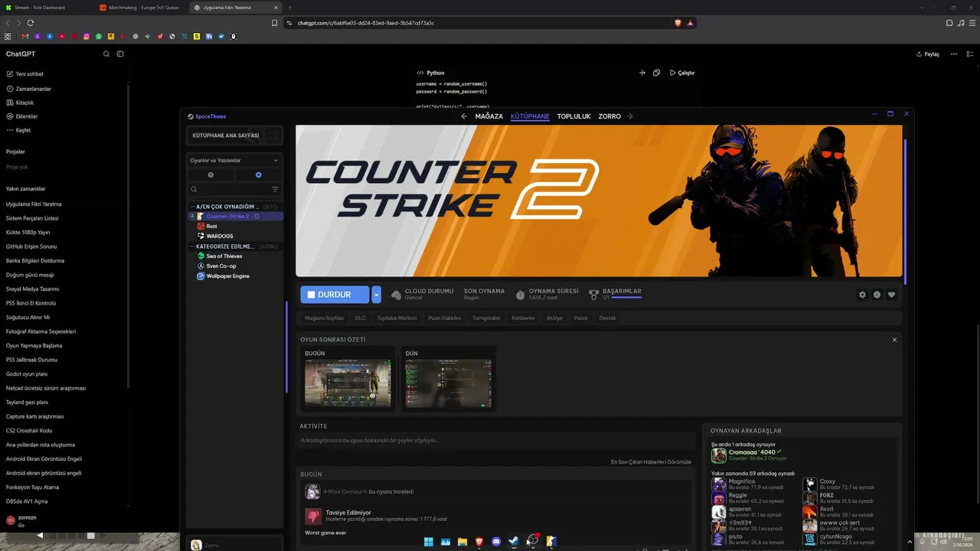The width and height of the screenshot is (980, 551).
Task: Open library grid view icon beside Kütüphane Ana Sayfası
Action: (273, 135)
